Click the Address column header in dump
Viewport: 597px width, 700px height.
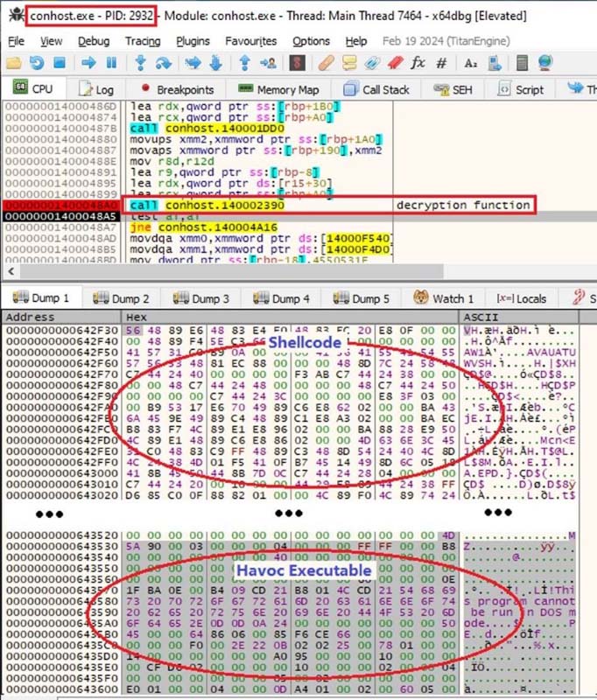coord(61,317)
